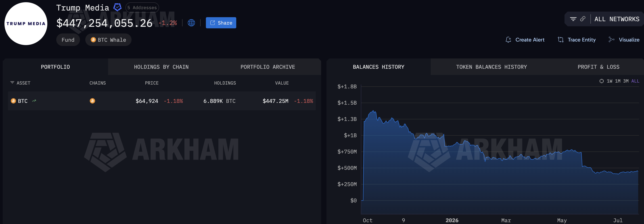Switch to Holdings By Chain tab
The image size is (644, 224).
161,67
